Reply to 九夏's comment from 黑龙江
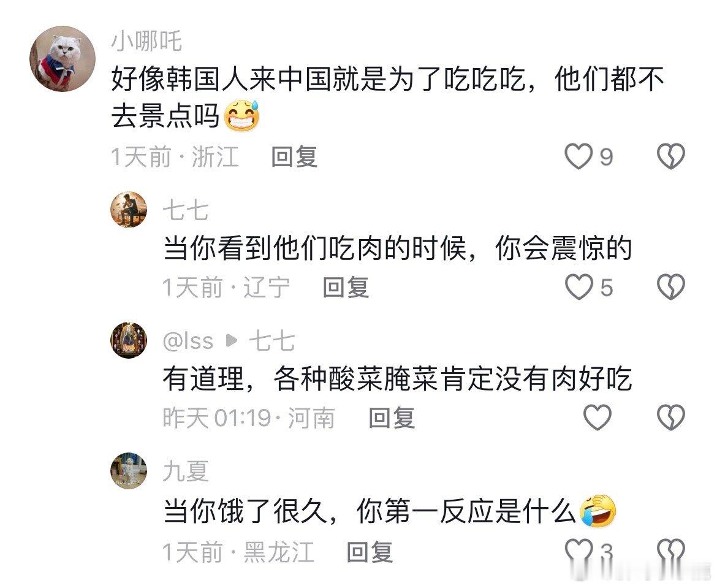717x588 pixels. click(x=370, y=552)
